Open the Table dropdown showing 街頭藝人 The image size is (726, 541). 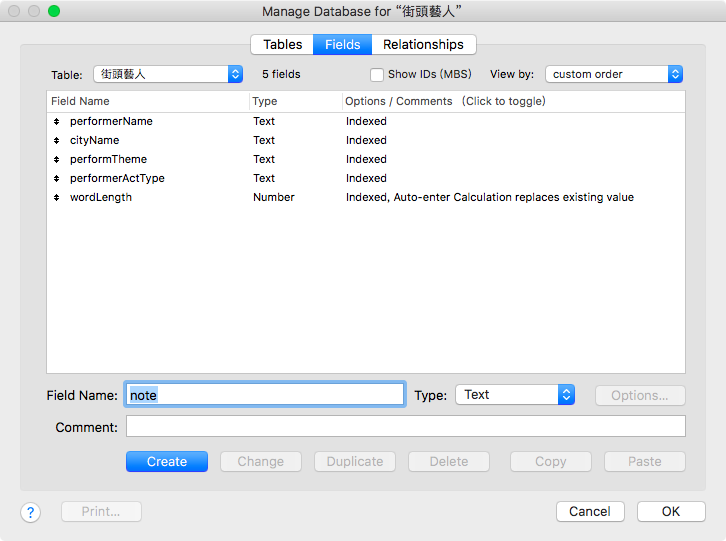[x=168, y=74]
